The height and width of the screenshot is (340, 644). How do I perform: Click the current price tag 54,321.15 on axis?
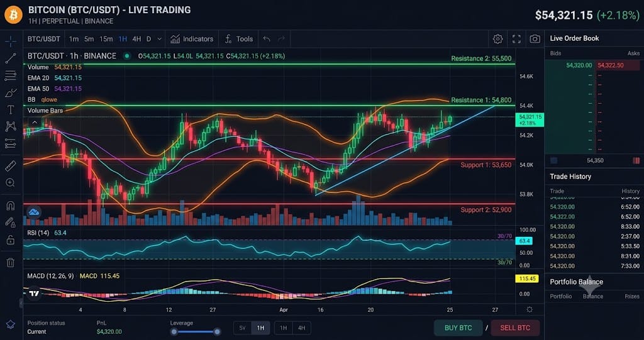(530, 119)
